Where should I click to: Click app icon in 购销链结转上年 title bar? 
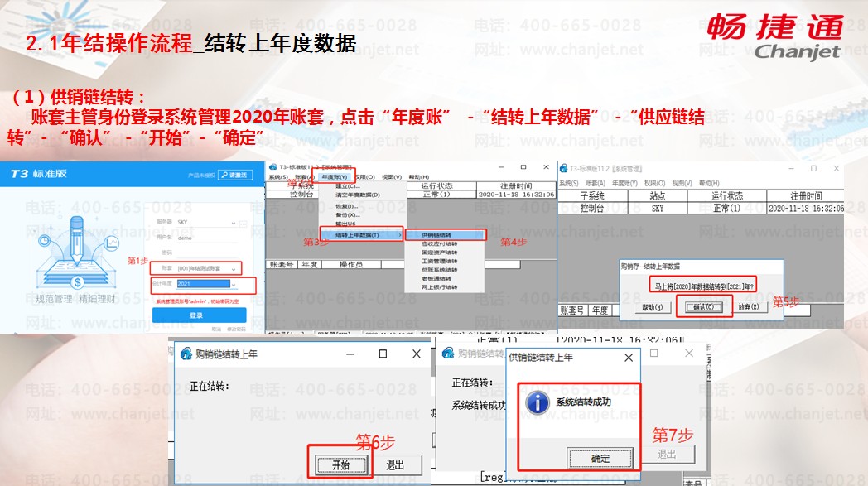coord(186,354)
